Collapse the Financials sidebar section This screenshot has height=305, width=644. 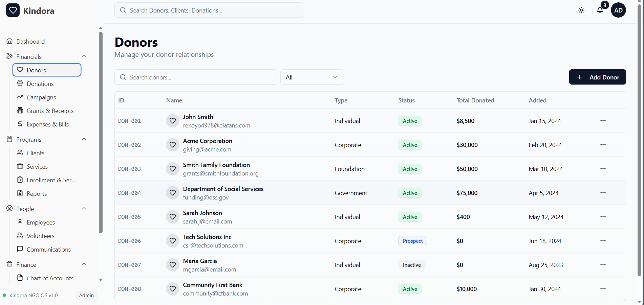[84, 56]
